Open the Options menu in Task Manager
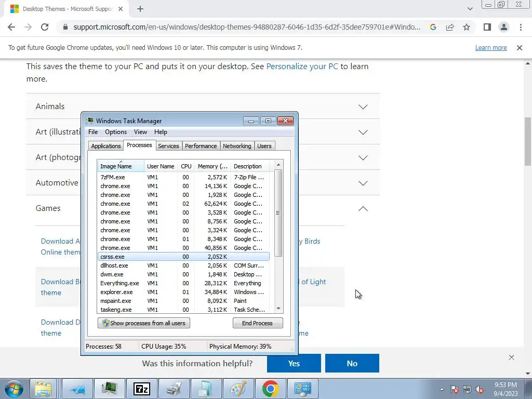This screenshot has width=532, height=399. pyautogui.click(x=116, y=132)
